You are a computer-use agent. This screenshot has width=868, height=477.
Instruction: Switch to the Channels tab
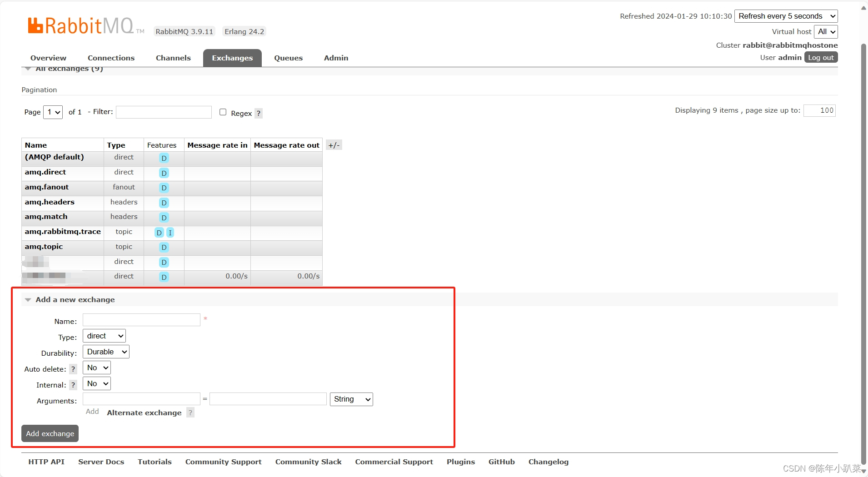click(x=173, y=58)
